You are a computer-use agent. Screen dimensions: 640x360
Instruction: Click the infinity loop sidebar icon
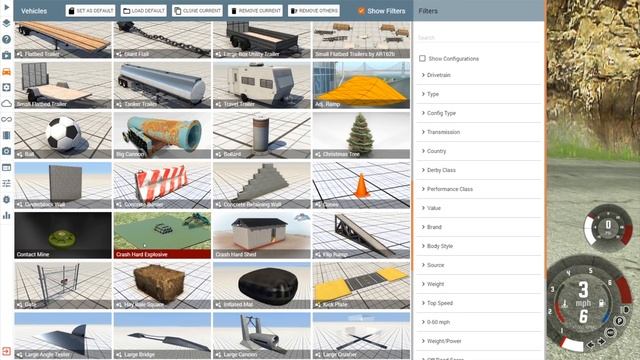[6, 119]
